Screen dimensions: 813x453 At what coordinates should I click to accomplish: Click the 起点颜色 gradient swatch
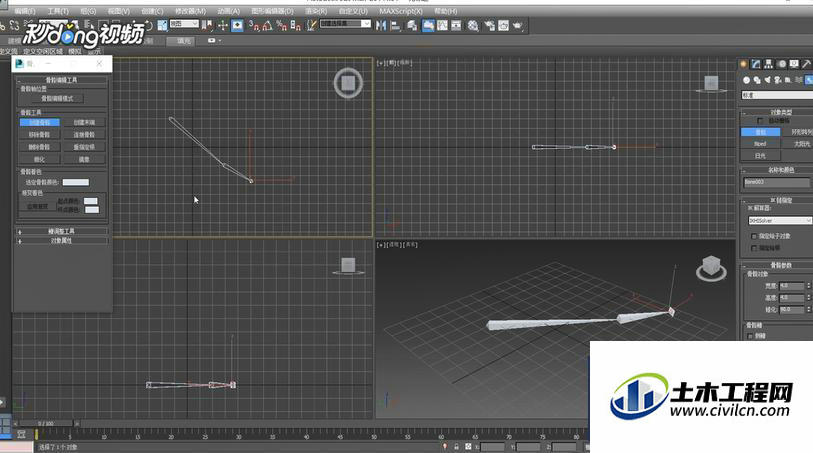point(91,201)
